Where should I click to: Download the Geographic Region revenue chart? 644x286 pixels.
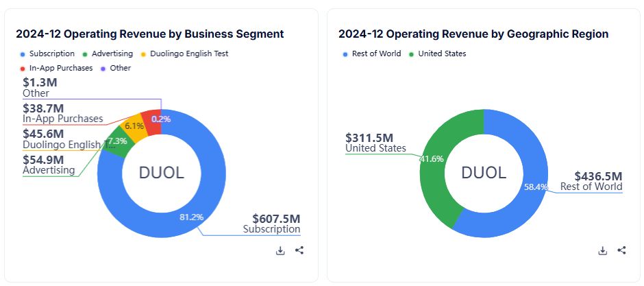(x=602, y=250)
